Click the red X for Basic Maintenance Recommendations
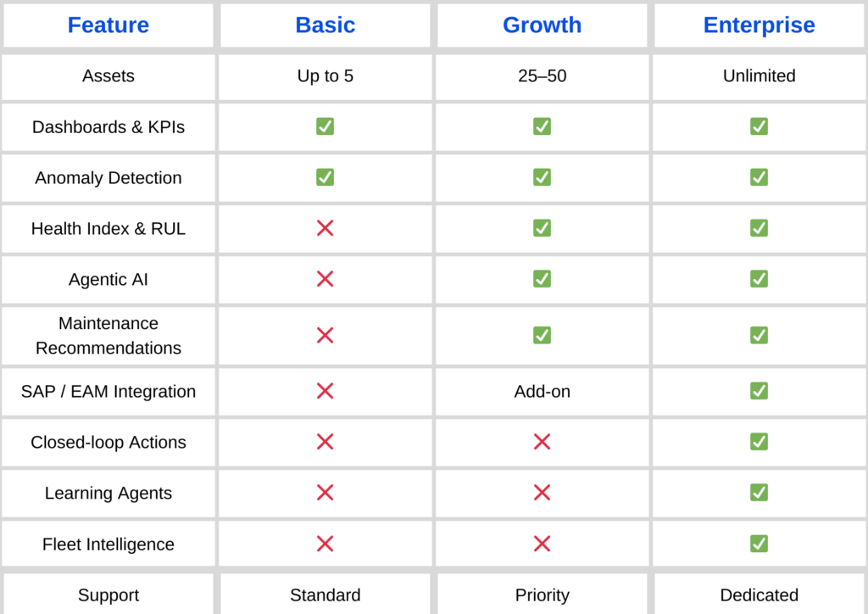Screen dimensions: 868x614 click(x=325, y=335)
